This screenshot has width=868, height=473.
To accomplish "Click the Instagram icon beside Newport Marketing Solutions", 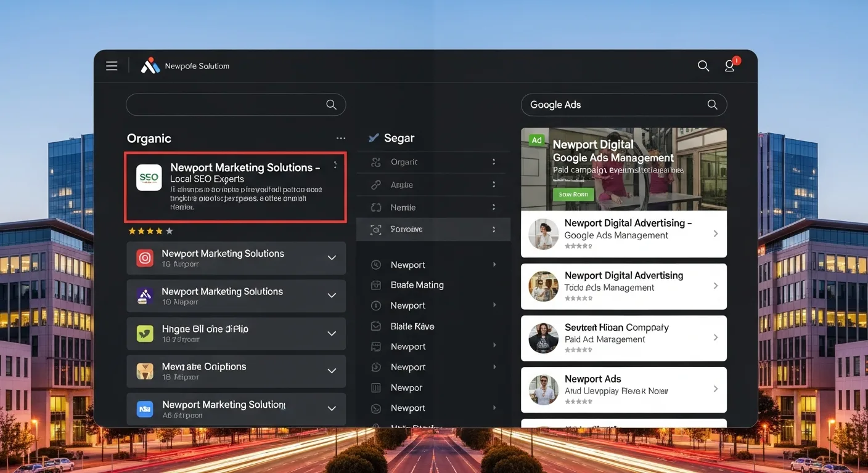I will coord(145,258).
